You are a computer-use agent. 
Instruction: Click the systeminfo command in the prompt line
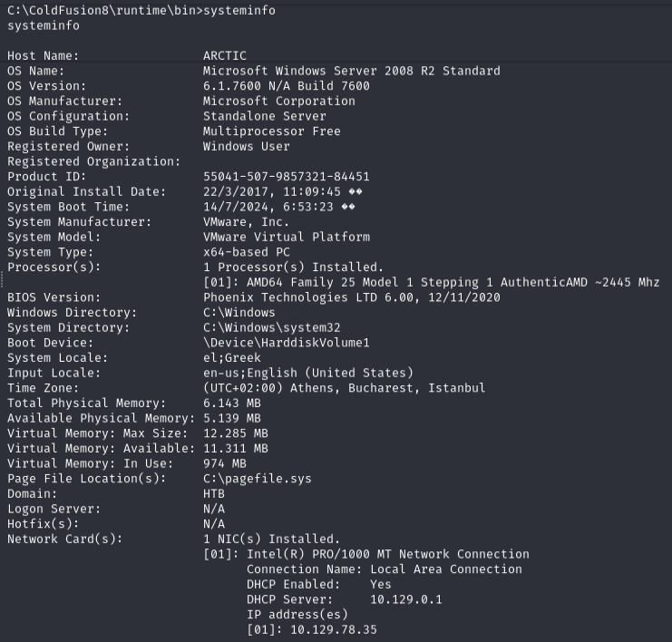tap(239, 10)
